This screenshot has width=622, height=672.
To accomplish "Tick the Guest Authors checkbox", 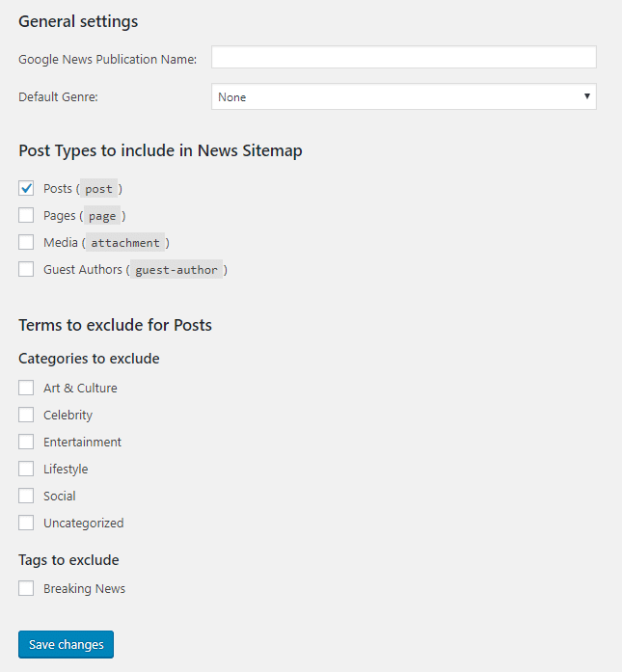I will [26, 269].
